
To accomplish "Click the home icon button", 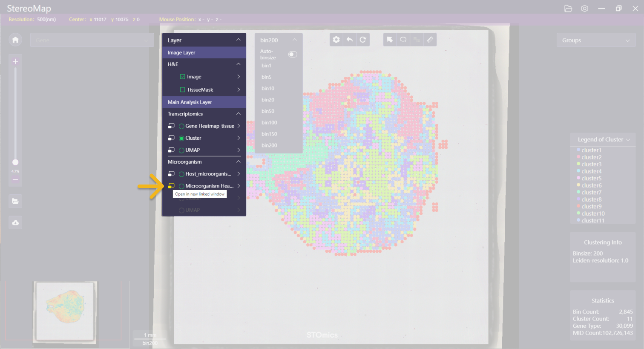I will [x=15, y=40].
